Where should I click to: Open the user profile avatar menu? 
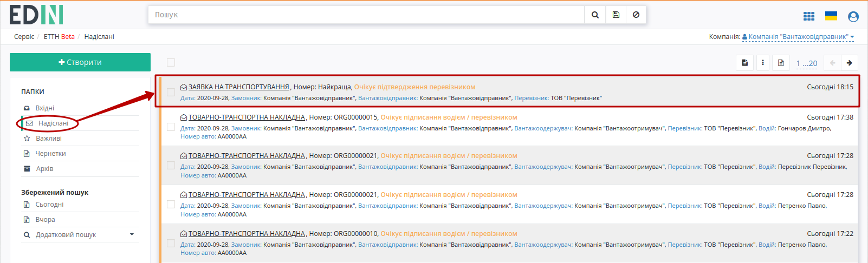point(853,17)
